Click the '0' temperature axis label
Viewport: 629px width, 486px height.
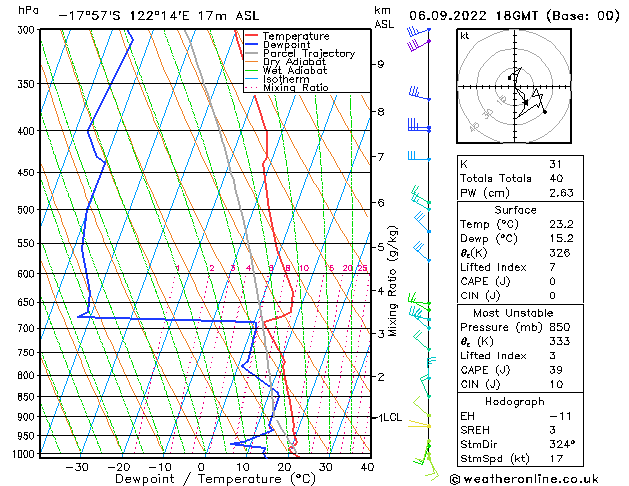(x=201, y=467)
